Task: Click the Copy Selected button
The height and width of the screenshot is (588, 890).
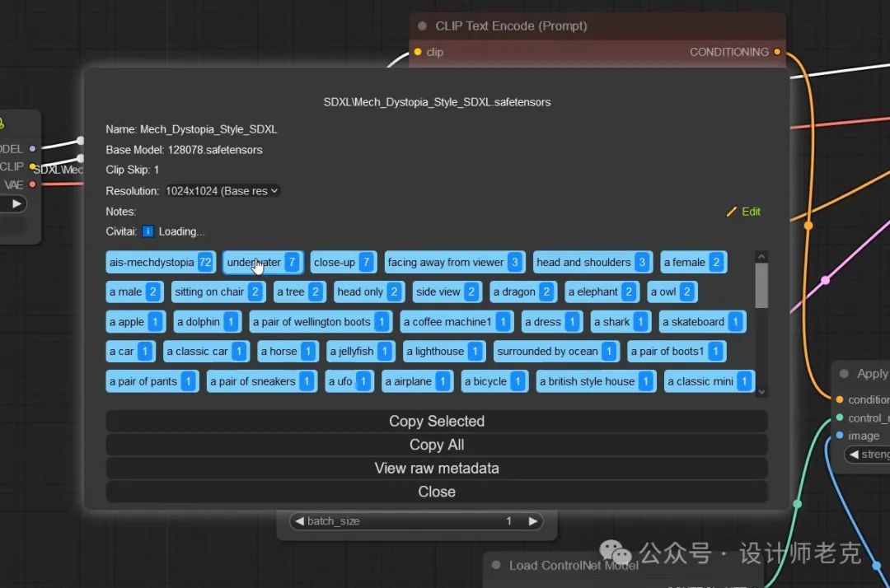Action: point(437,422)
